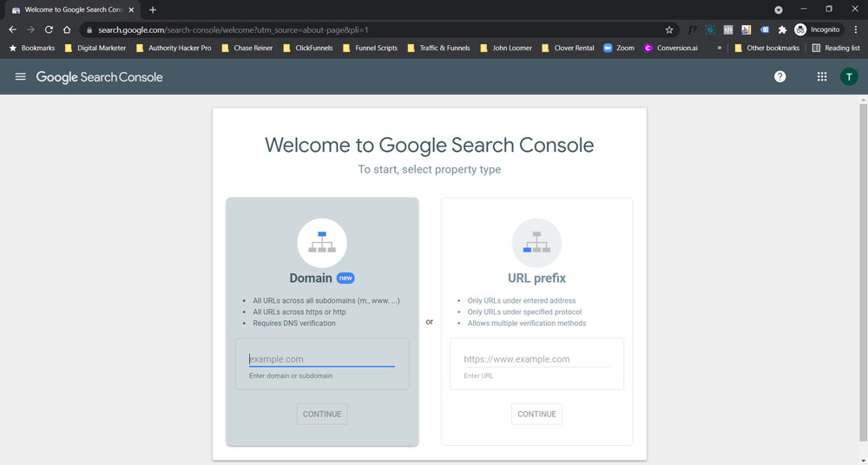
Task: Open the Authority Hacker Pro bookmark folder
Action: coord(174,49)
